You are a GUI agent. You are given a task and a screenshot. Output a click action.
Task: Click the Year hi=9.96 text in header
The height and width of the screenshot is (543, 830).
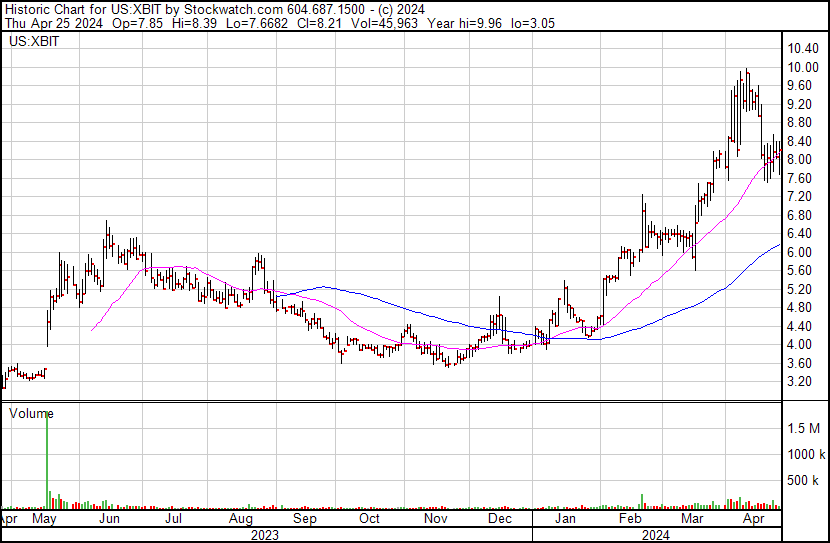(486, 24)
